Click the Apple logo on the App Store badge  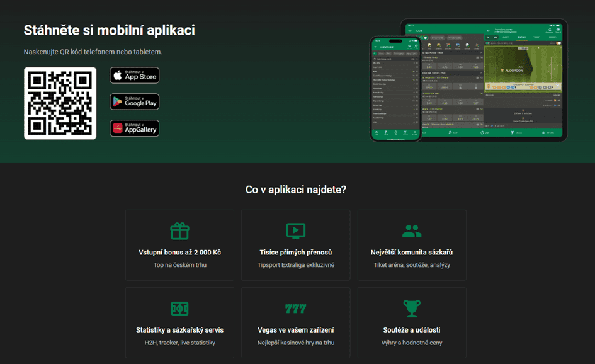click(x=118, y=75)
